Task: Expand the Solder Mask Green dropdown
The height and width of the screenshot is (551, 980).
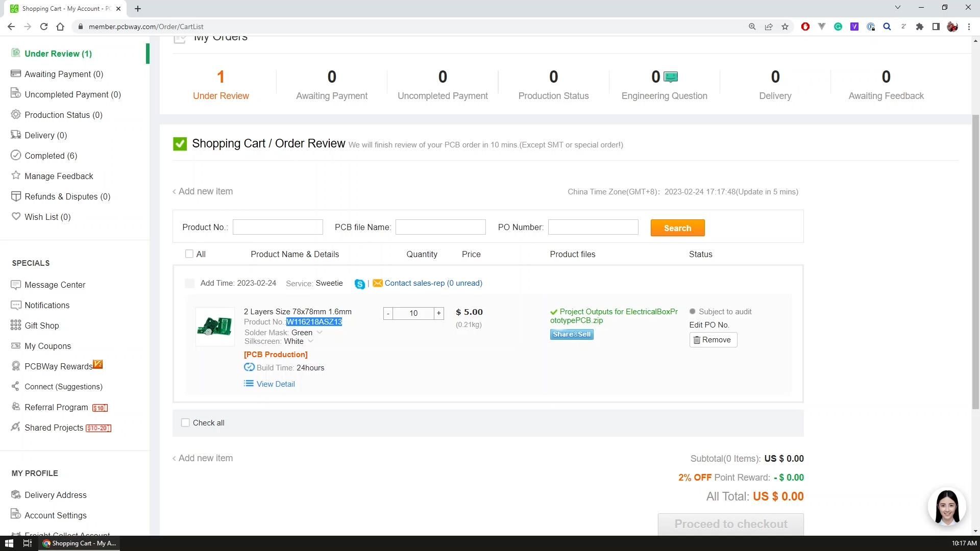Action: 320,333
